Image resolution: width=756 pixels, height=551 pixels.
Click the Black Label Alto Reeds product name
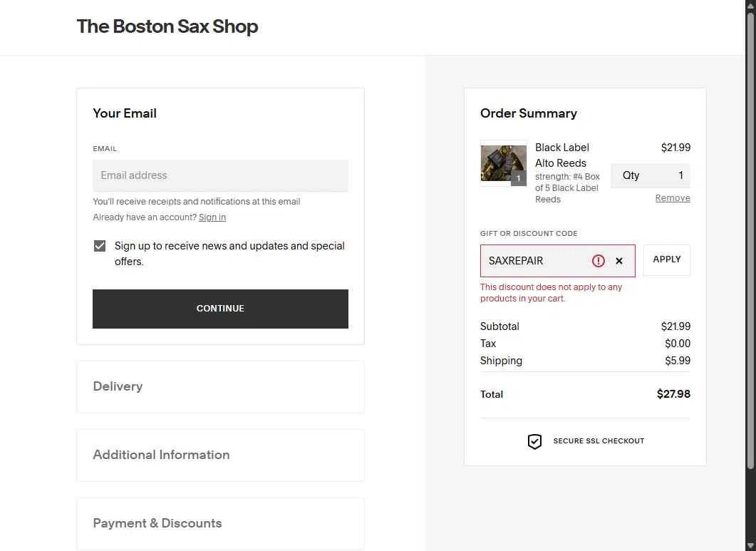point(562,155)
